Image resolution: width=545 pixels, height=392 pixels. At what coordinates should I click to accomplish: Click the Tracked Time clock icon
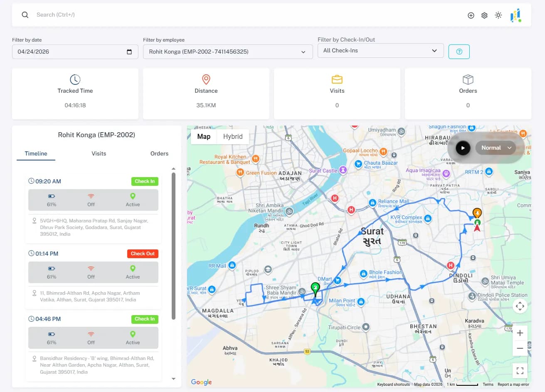pos(75,79)
